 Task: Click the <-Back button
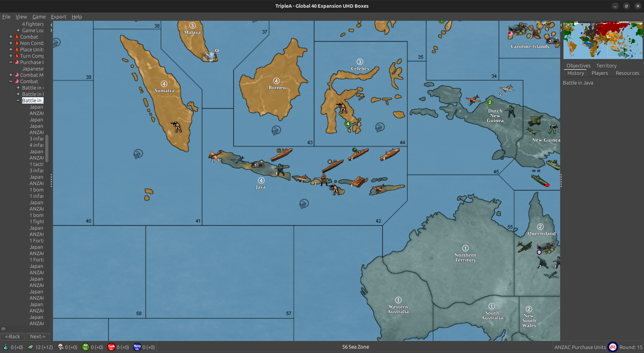click(12, 336)
